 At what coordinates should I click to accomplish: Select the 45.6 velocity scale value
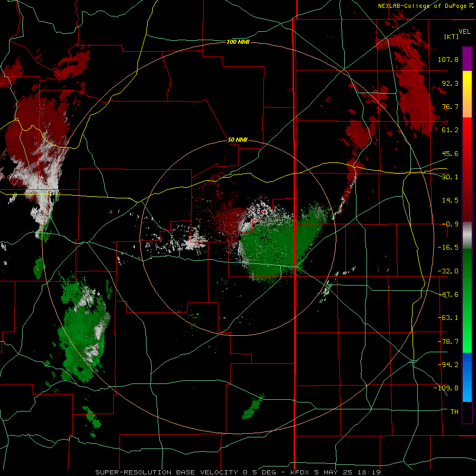(x=450, y=153)
